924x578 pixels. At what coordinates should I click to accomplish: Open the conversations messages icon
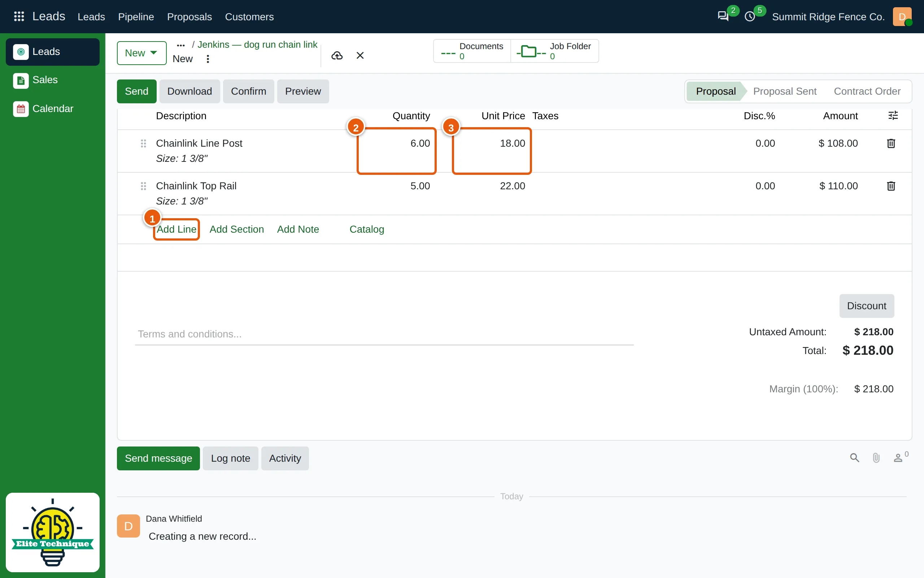pos(723,17)
